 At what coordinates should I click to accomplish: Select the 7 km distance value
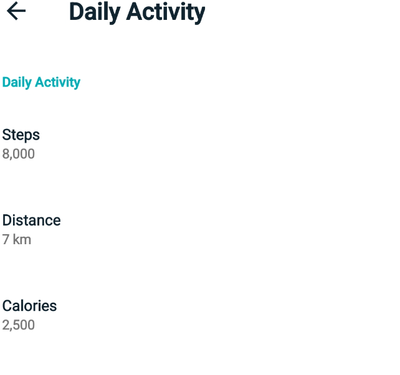(x=17, y=240)
